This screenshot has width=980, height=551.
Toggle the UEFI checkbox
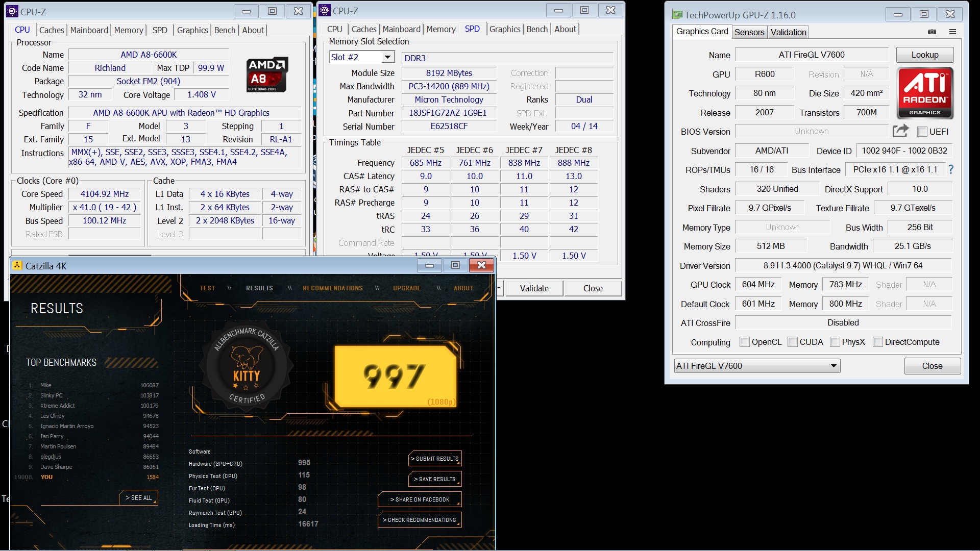coord(922,132)
